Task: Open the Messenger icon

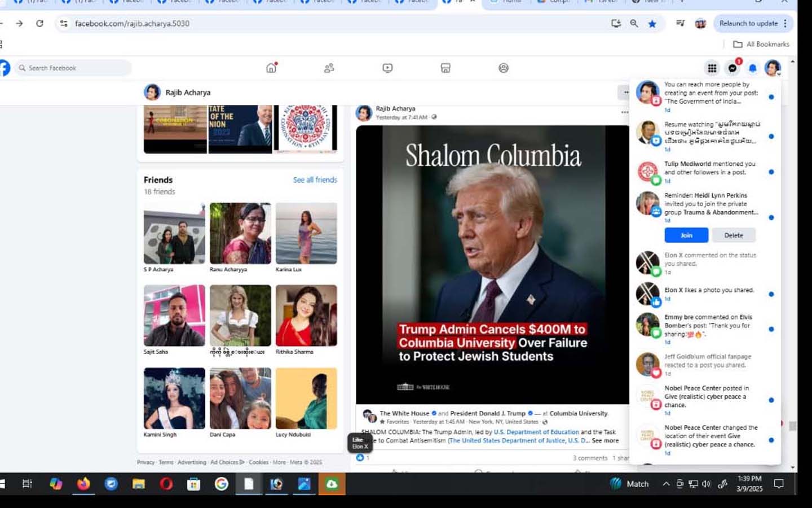Action: click(x=732, y=68)
